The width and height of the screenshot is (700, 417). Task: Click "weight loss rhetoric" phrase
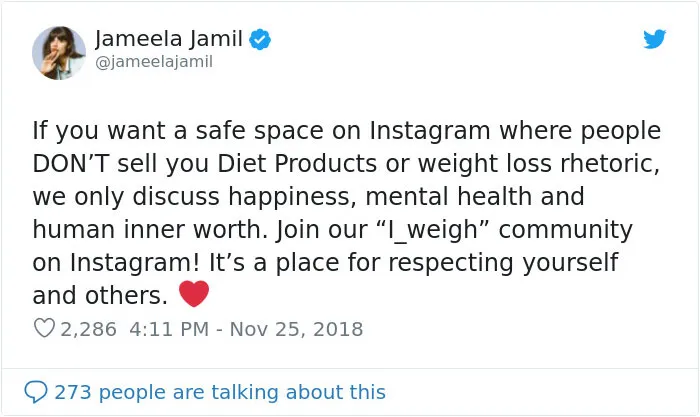538,164
